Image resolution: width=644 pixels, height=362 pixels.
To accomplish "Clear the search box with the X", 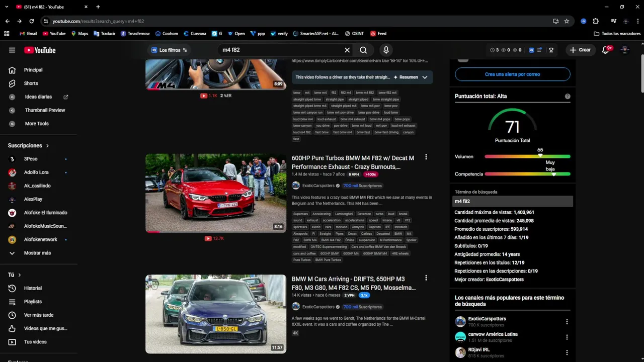I will (x=347, y=50).
